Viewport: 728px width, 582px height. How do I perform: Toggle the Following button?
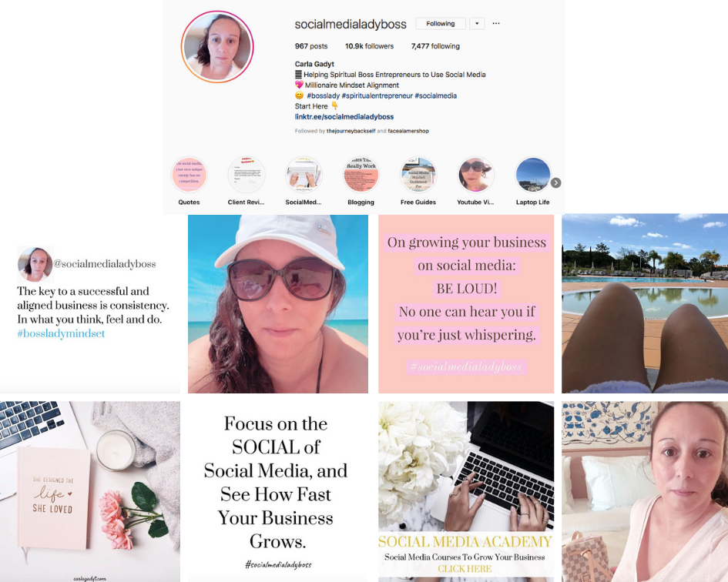pyautogui.click(x=441, y=24)
